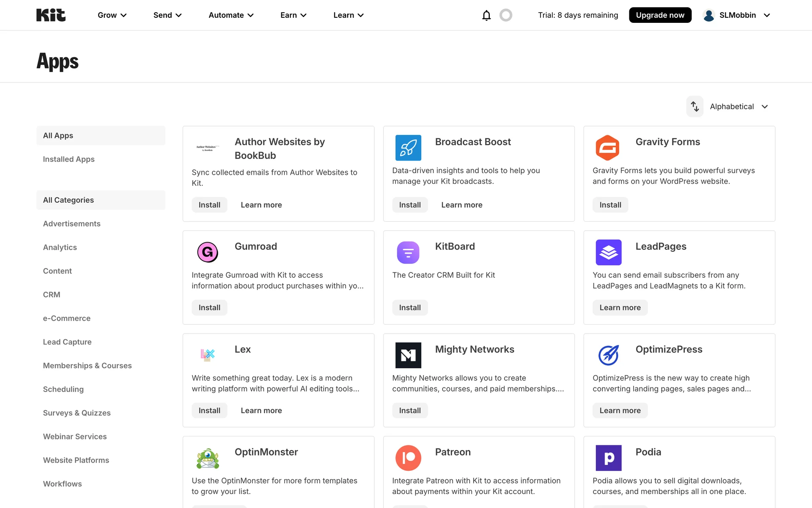
Task: Click the KitBoard purple icon
Action: coord(408,252)
